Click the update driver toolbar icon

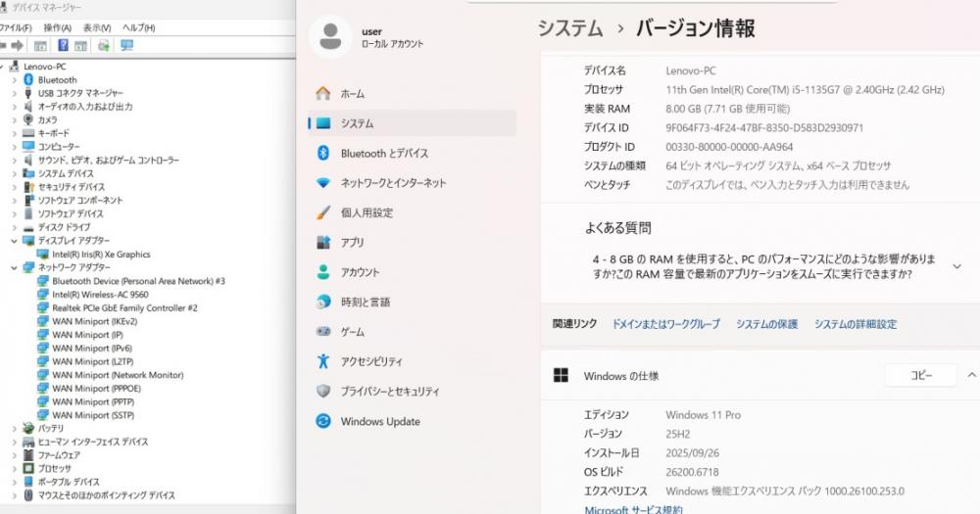point(104,45)
